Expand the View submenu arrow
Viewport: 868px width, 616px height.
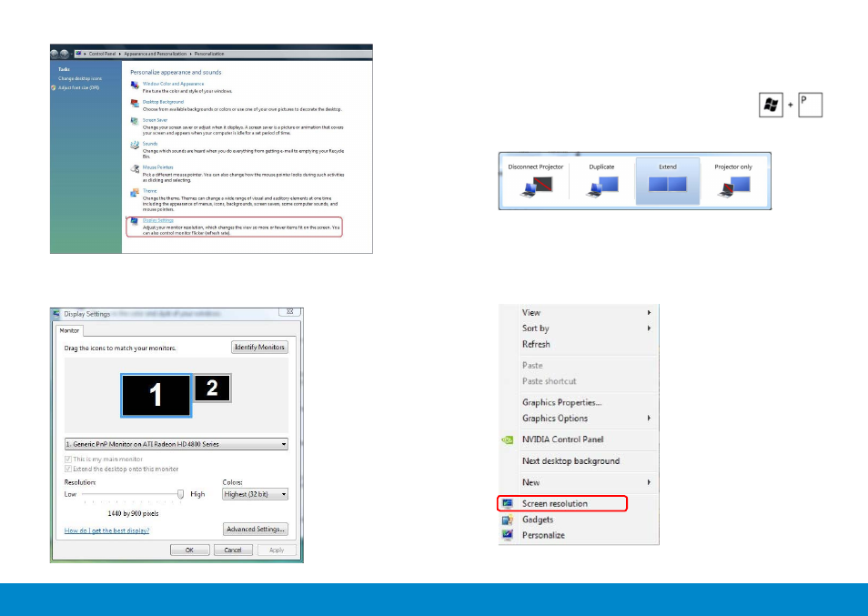(x=649, y=313)
